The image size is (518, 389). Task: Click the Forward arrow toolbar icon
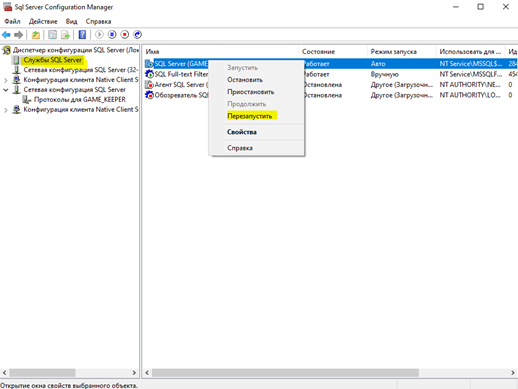(x=19, y=35)
